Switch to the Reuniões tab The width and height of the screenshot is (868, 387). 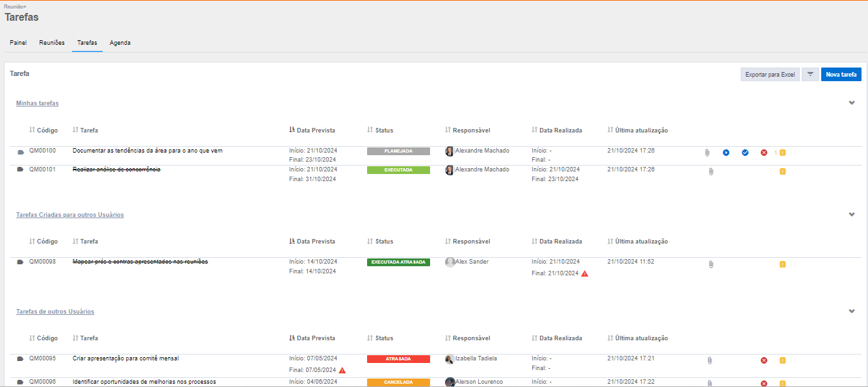click(52, 43)
